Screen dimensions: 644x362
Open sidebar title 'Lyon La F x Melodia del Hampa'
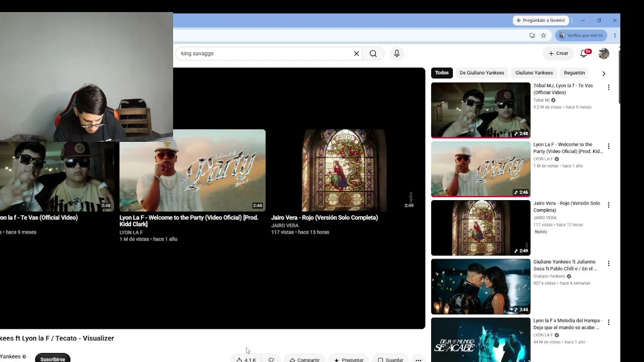click(x=568, y=324)
